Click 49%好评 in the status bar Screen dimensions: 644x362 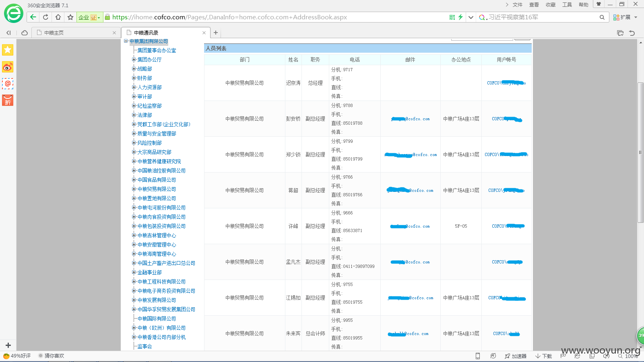click(x=17, y=356)
